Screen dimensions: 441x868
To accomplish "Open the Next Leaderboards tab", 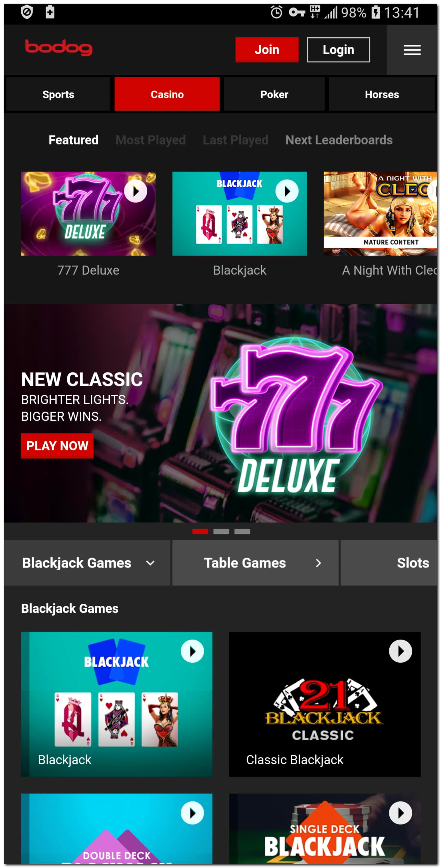I will (x=339, y=140).
